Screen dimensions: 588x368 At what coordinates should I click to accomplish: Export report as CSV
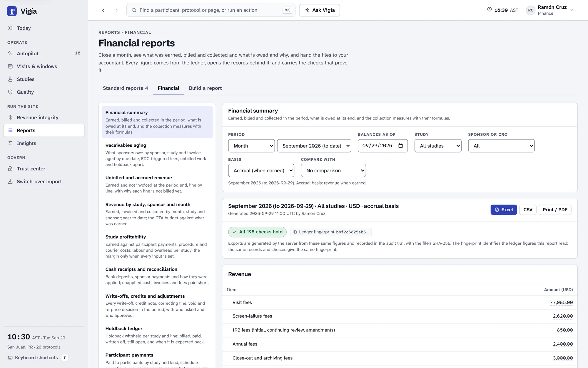(528, 210)
